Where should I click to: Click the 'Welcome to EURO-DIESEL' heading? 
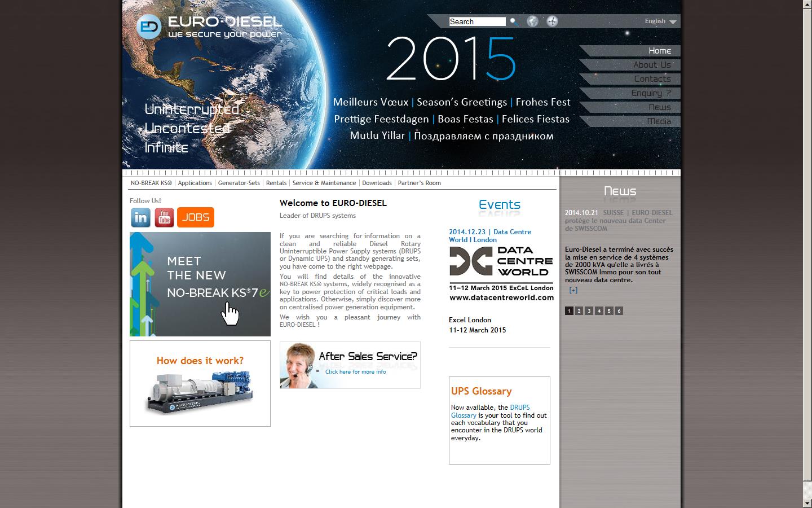coord(333,203)
